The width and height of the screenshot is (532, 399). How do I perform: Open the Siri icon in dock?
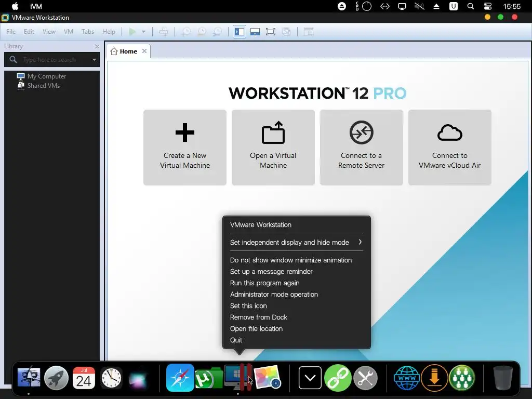pyautogui.click(x=138, y=378)
